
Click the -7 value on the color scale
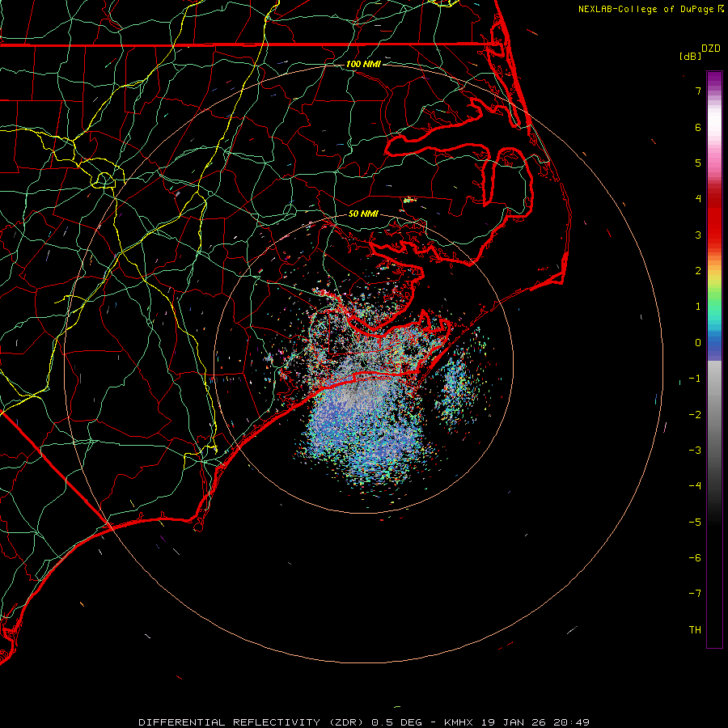[695, 594]
